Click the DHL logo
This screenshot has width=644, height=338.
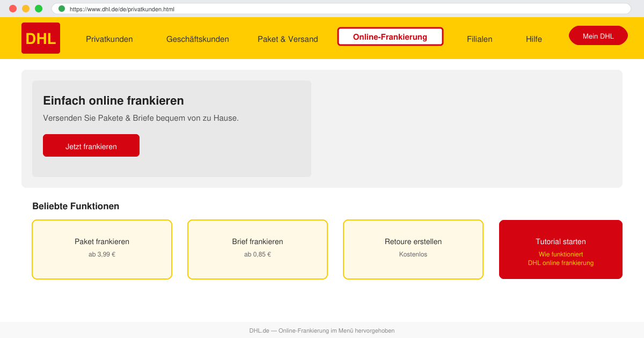pos(41,38)
